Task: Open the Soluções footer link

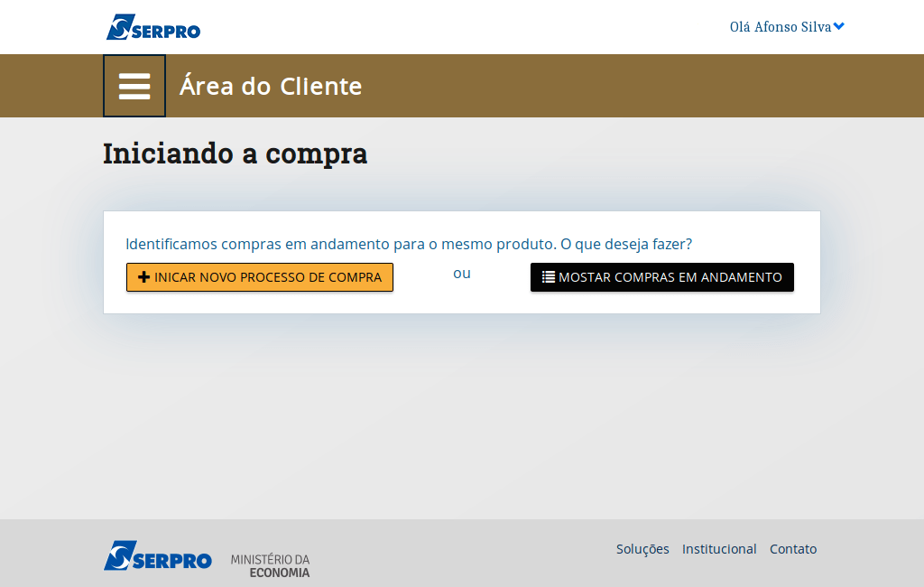Action: (x=642, y=549)
